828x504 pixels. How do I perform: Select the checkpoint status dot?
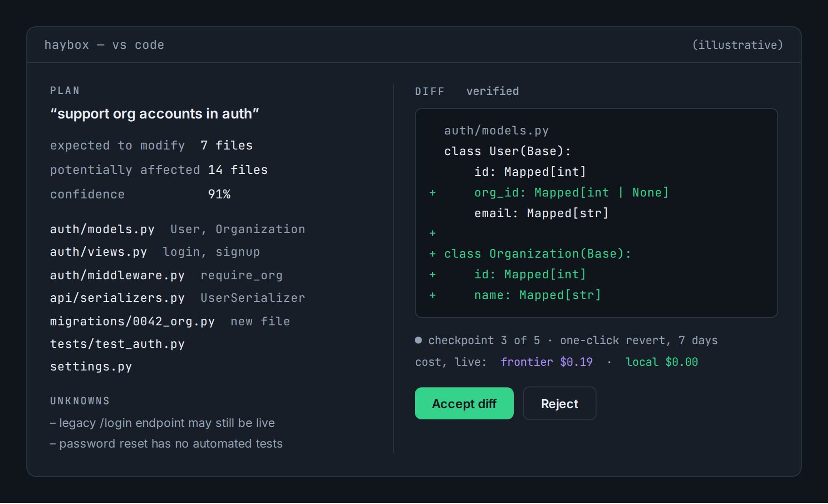pos(418,340)
